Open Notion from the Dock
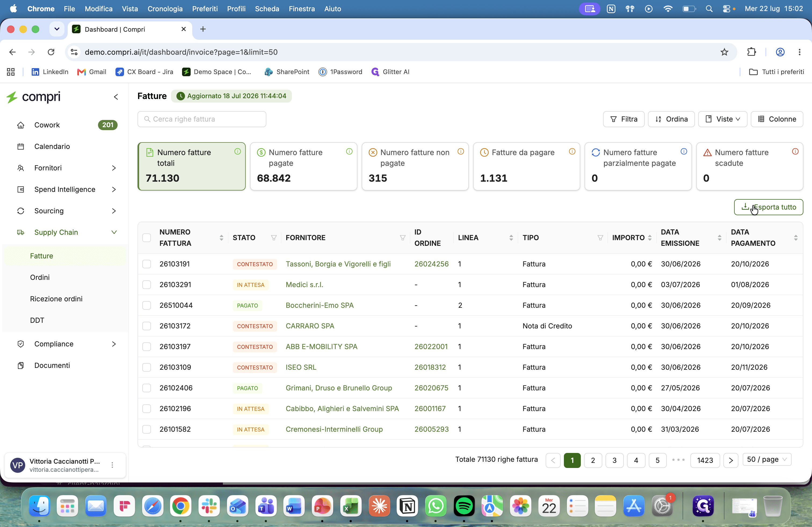The width and height of the screenshot is (812, 527). click(x=407, y=506)
